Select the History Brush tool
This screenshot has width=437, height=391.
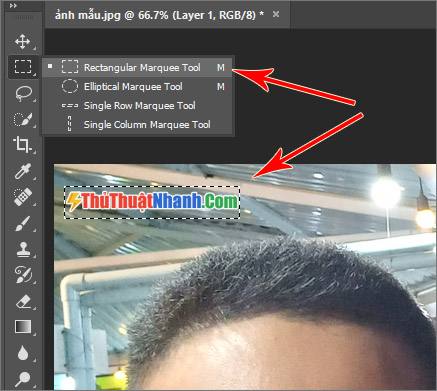point(23,275)
